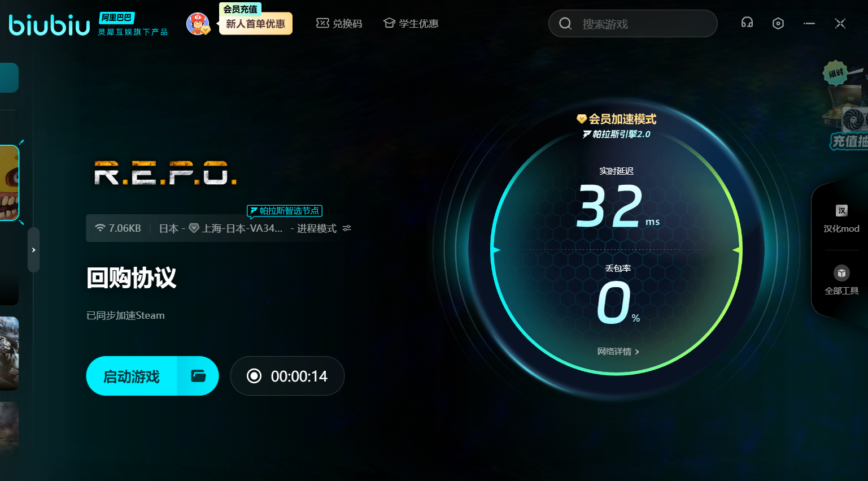This screenshot has height=481, width=868.
Task: Change the 上海-日本-VA34 node selection
Action: click(x=236, y=228)
